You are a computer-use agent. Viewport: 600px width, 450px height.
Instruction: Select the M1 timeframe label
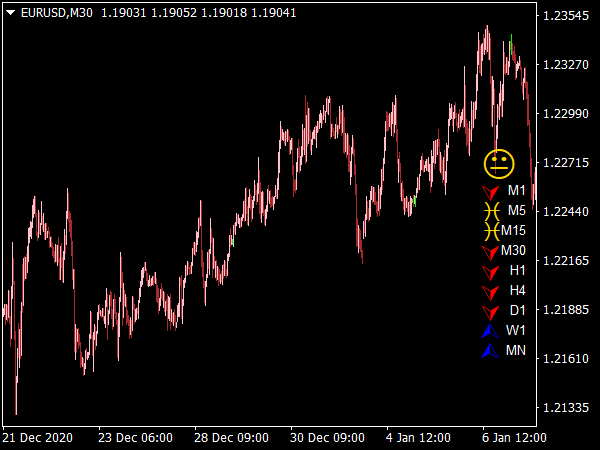pos(517,191)
